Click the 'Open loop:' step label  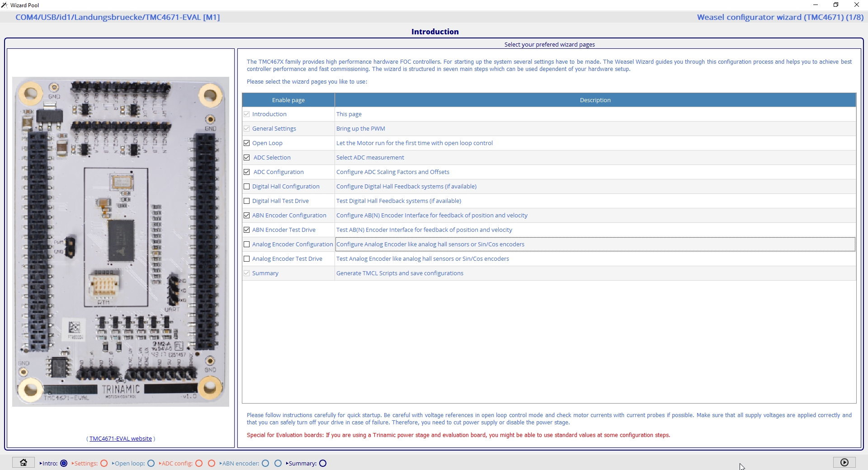coord(128,463)
